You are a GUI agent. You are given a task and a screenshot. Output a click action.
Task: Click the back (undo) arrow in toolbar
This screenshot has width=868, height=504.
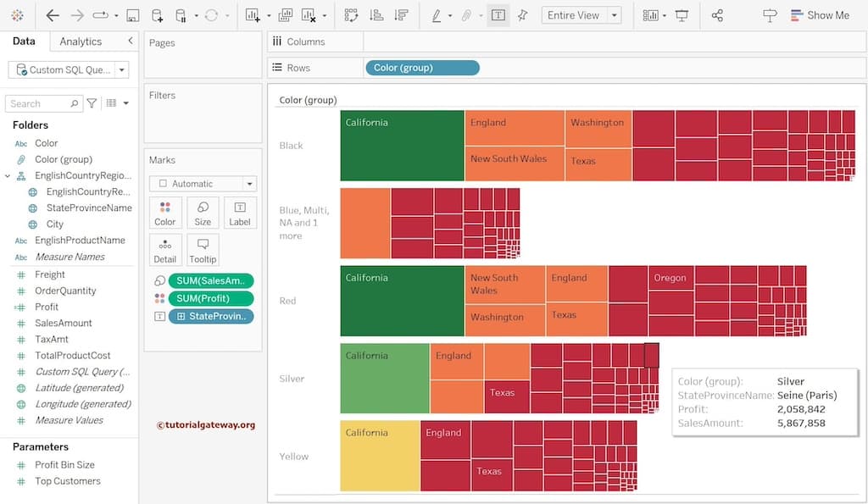pos(53,15)
